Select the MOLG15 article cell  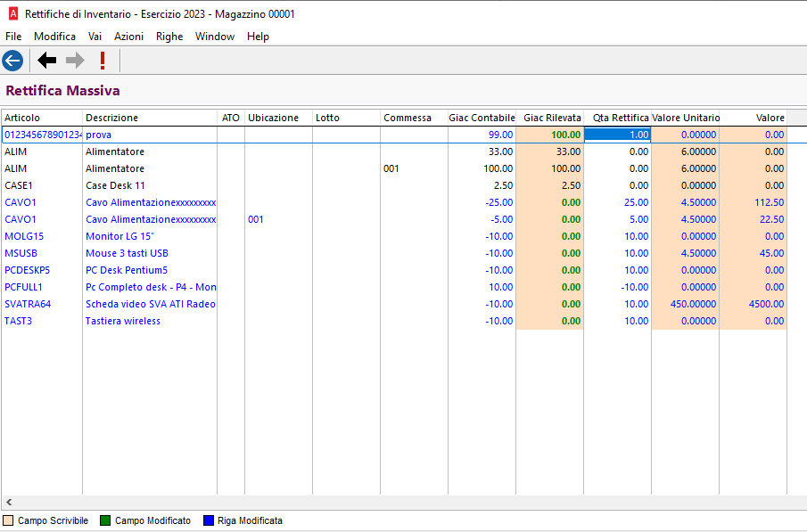click(42, 237)
